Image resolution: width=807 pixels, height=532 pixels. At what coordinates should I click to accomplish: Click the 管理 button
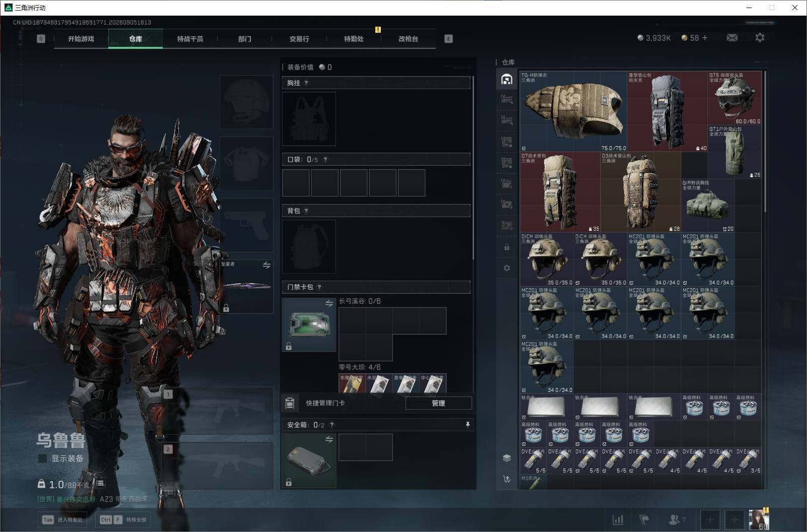(x=438, y=403)
